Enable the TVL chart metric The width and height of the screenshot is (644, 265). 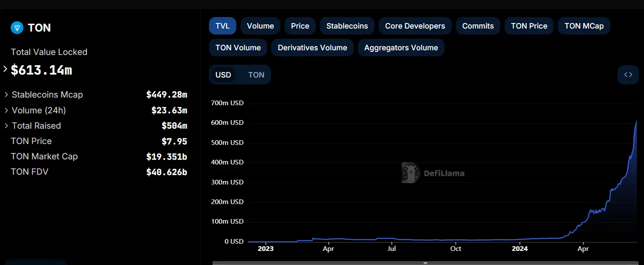223,26
